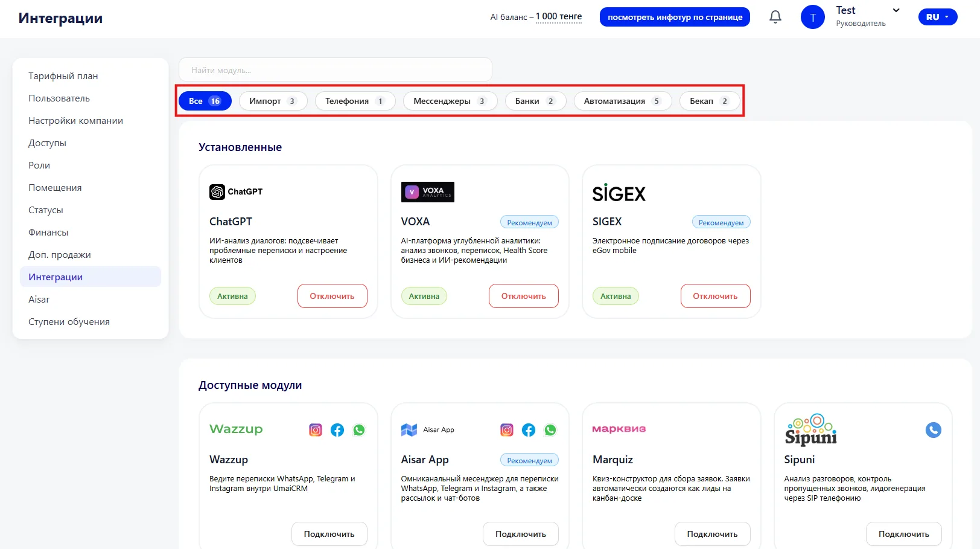
Task: Click the ChatGPT card title below the logo
Action: [x=231, y=222]
